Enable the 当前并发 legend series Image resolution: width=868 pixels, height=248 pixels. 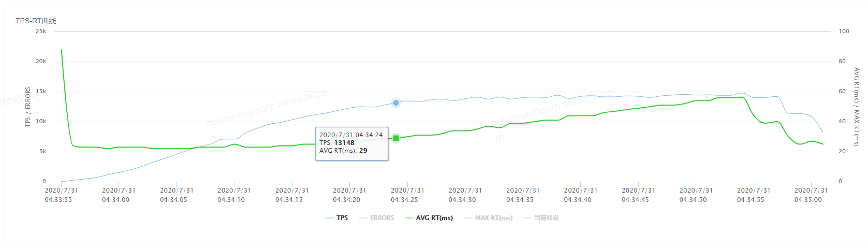[546, 218]
